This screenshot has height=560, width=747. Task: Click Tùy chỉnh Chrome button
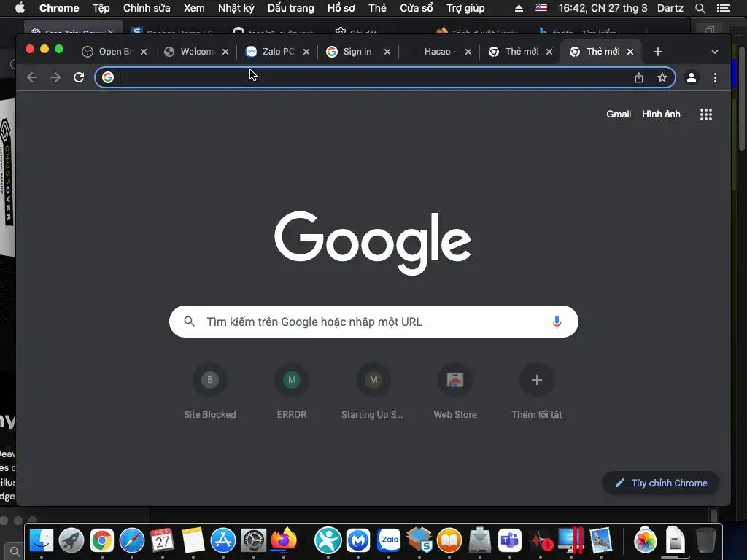coord(661,483)
